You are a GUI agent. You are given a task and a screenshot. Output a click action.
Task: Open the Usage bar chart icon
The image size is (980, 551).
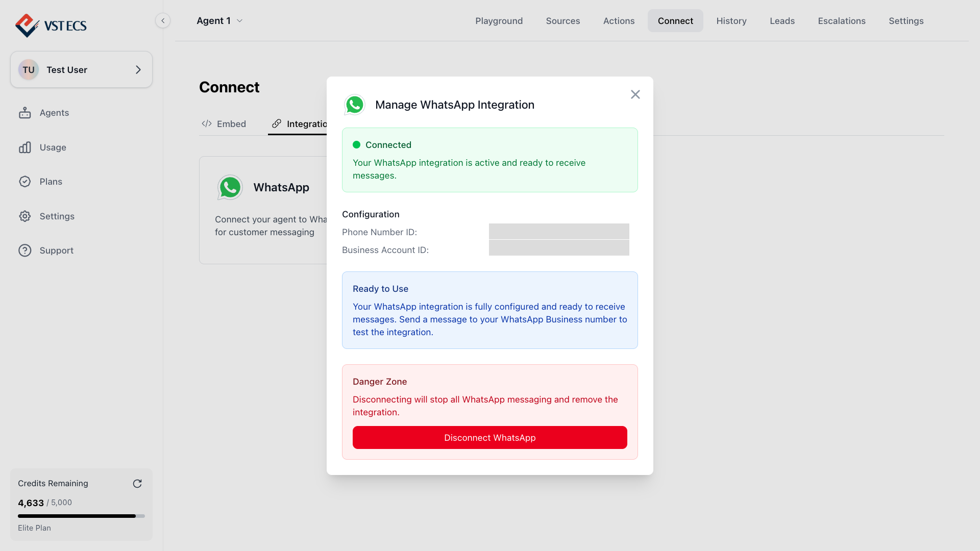point(25,147)
